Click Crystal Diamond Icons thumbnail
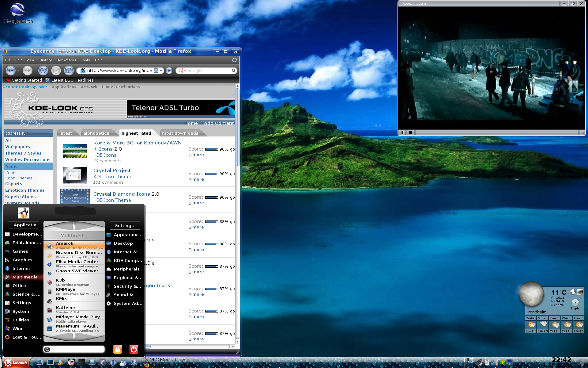Screen dimensions: 588x368 tap(75, 196)
